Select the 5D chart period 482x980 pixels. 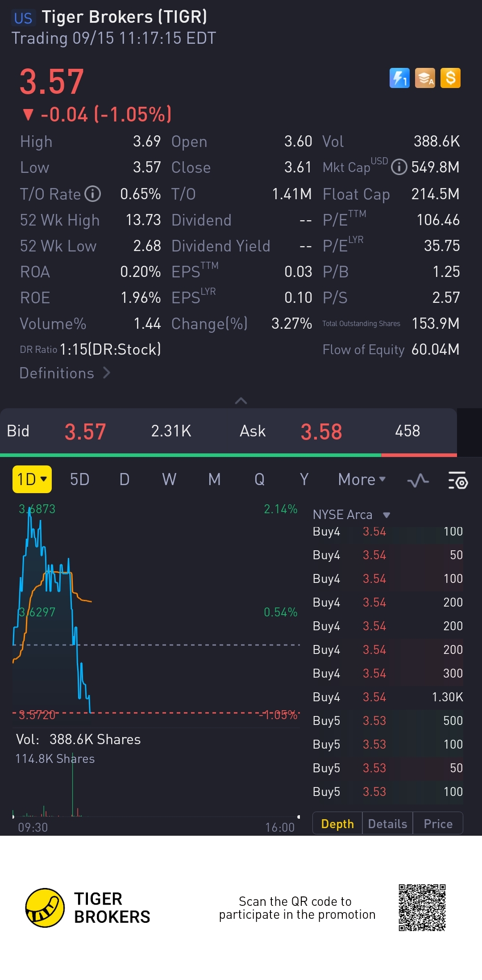[79, 479]
